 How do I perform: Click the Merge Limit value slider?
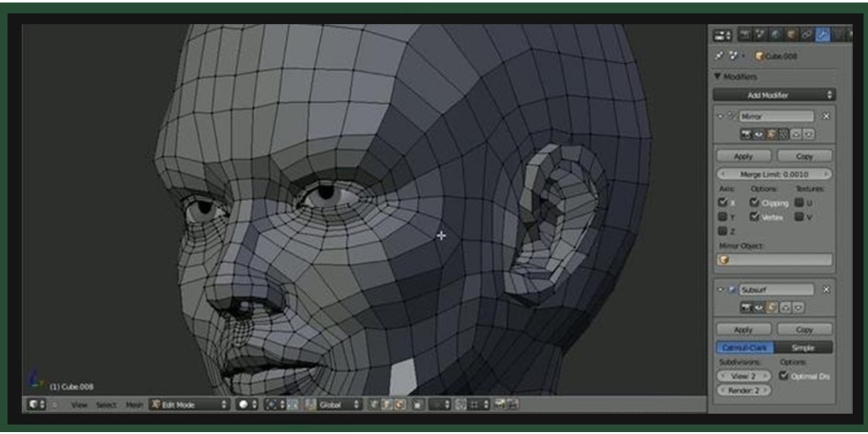click(774, 175)
